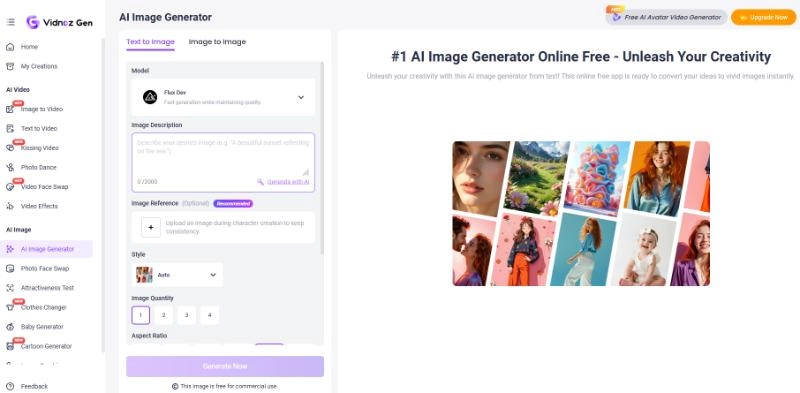The width and height of the screenshot is (800, 393).
Task: Click the Kissing Video icon
Action: pos(10,148)
